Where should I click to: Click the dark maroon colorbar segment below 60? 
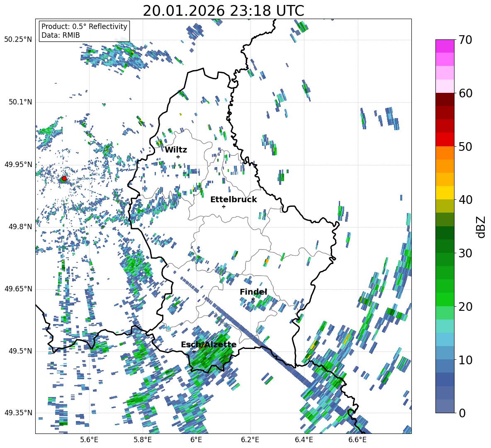click(445, 99)
